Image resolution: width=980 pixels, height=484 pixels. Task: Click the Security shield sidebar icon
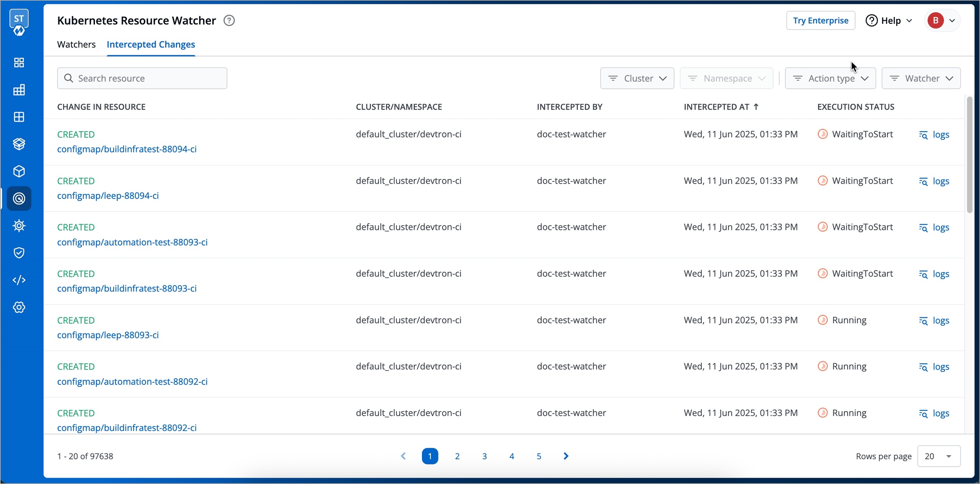coord(19,253)
